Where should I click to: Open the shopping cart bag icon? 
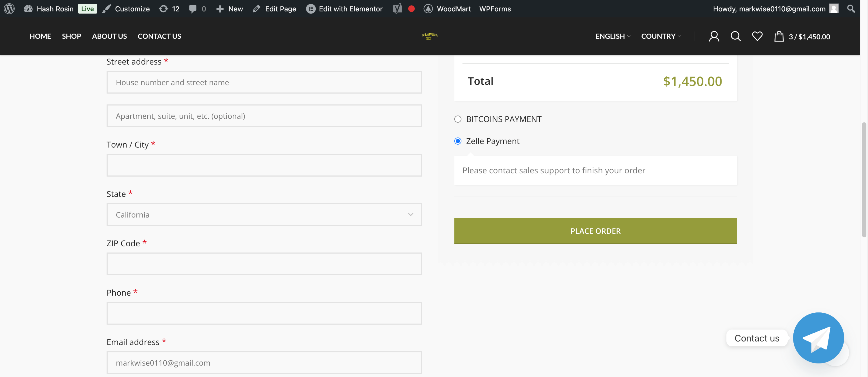[x=779, y=36]
